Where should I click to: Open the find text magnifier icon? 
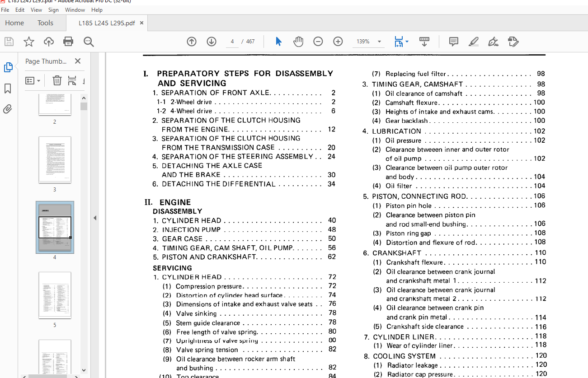(x=89, y=42)
